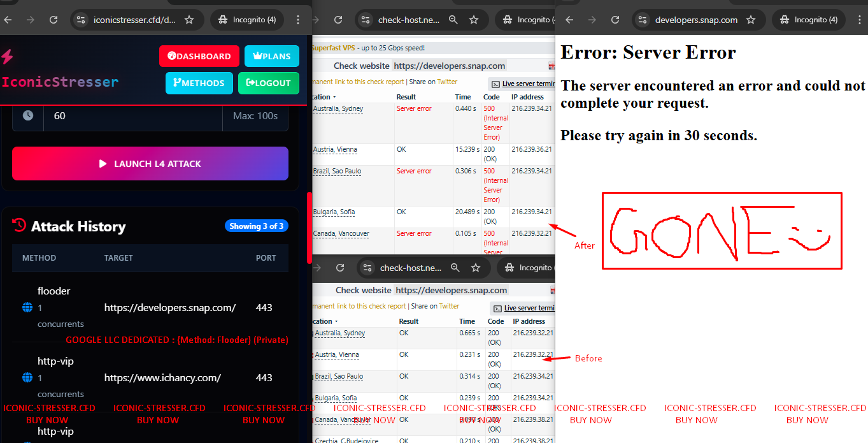
Task: Click the developers.snap.com address bar
Action: [x=696, y=20]
